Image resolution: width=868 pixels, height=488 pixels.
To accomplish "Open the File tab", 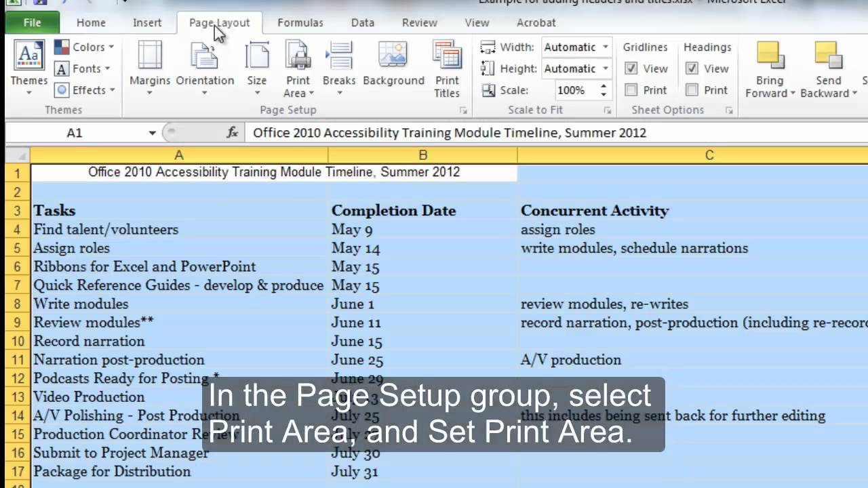I will 32,22.
